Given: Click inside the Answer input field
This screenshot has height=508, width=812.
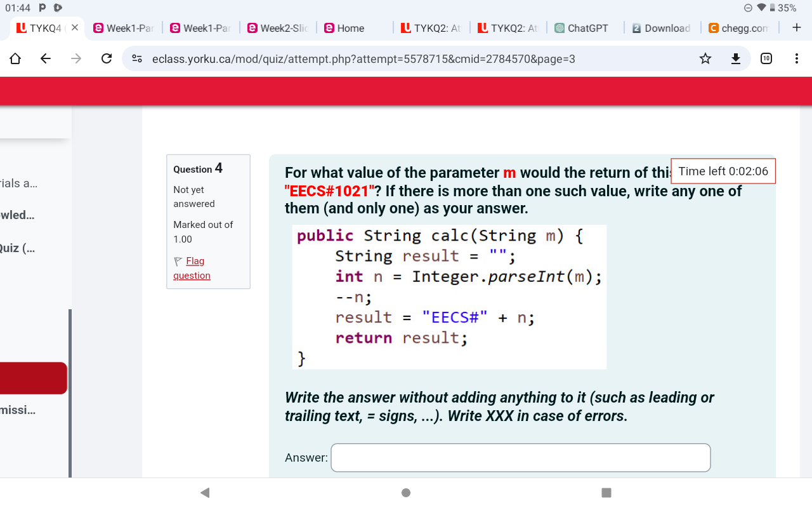Looking at the screenshot, I should click(520, 457).
